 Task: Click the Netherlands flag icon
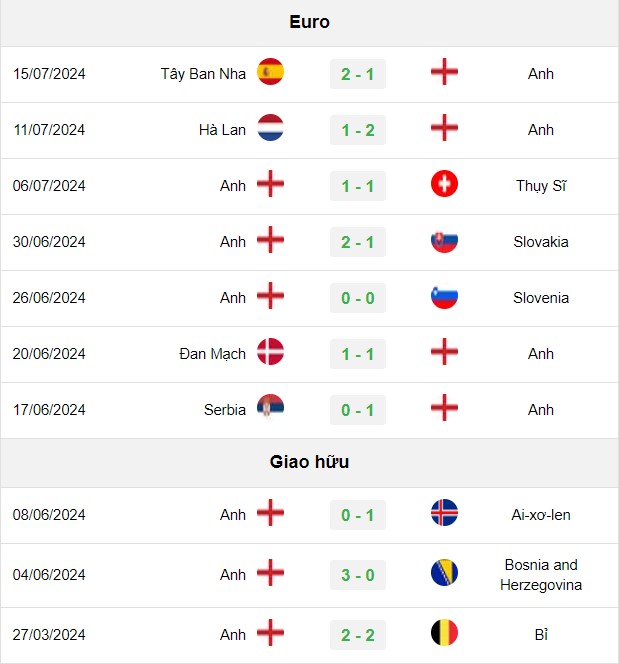(270, 127)
